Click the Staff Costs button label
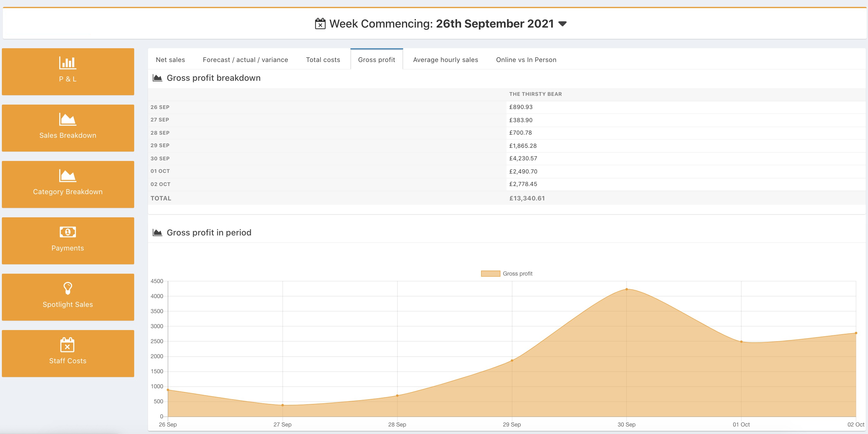Image resolution: width=868 pixels, height=434 pixels. coord(68,361)
